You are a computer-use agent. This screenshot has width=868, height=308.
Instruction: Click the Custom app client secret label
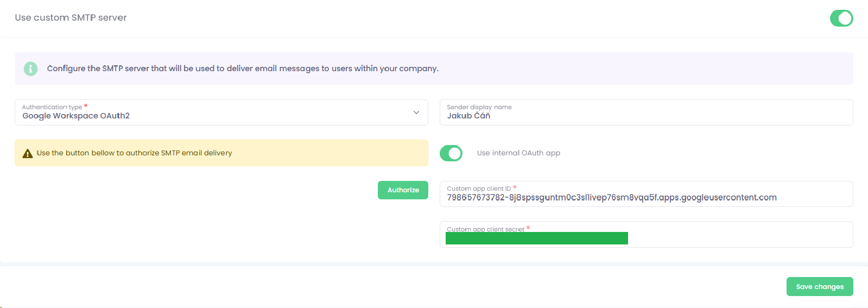485,229
